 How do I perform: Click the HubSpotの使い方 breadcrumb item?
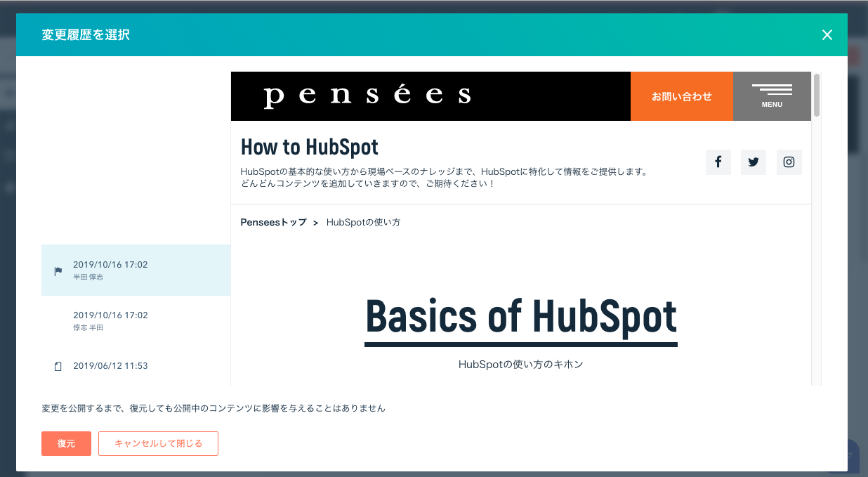point(363,222)
